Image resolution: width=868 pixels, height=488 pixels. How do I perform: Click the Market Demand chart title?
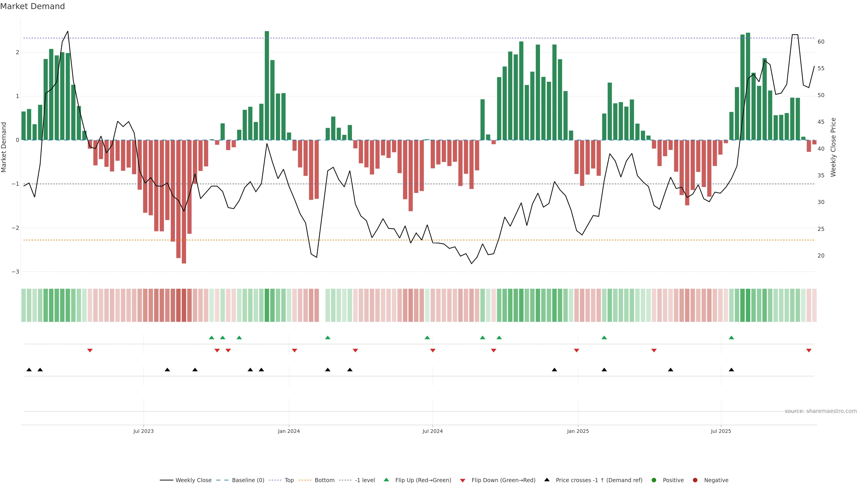pos(32,6)
